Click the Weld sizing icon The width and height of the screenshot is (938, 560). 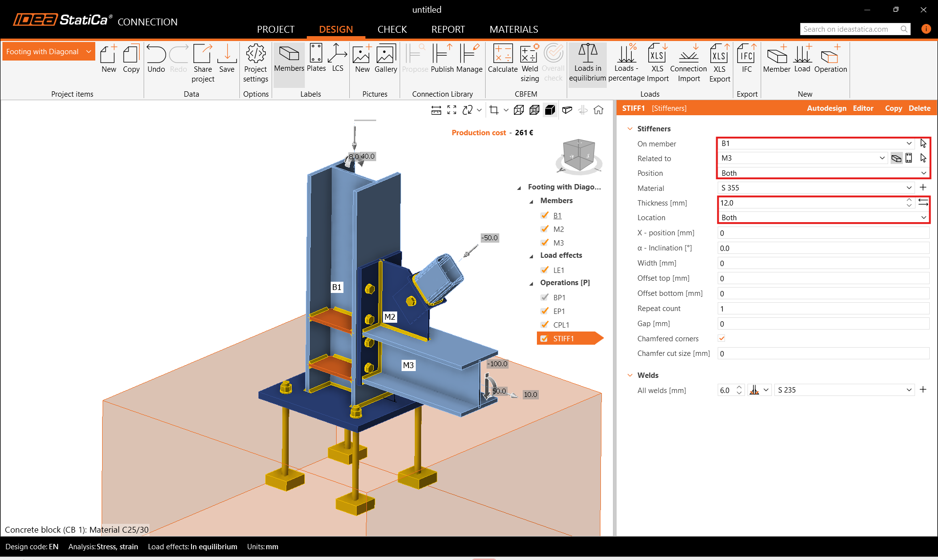[x=530, y=63]
